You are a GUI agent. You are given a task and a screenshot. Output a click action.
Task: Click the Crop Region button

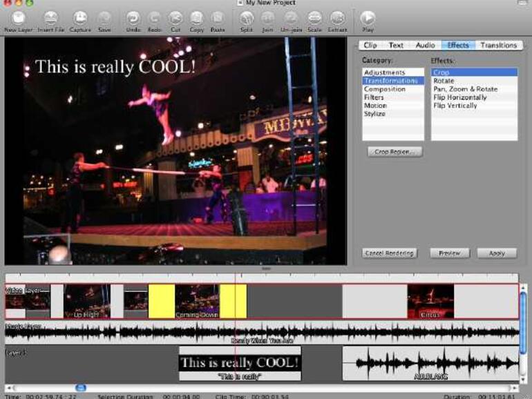point(395,152)
